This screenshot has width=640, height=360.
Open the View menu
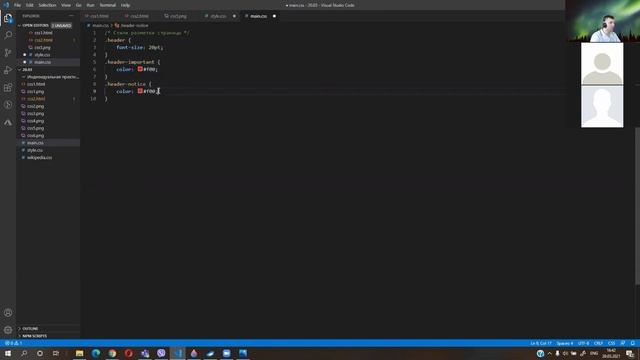[66, 5]
